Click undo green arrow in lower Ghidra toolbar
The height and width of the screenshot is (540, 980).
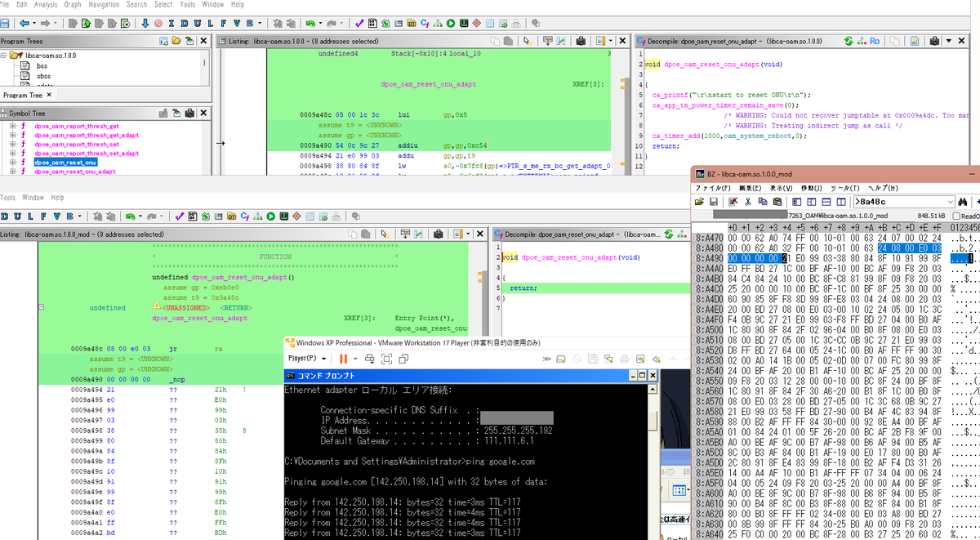click(x=131, y=216)
